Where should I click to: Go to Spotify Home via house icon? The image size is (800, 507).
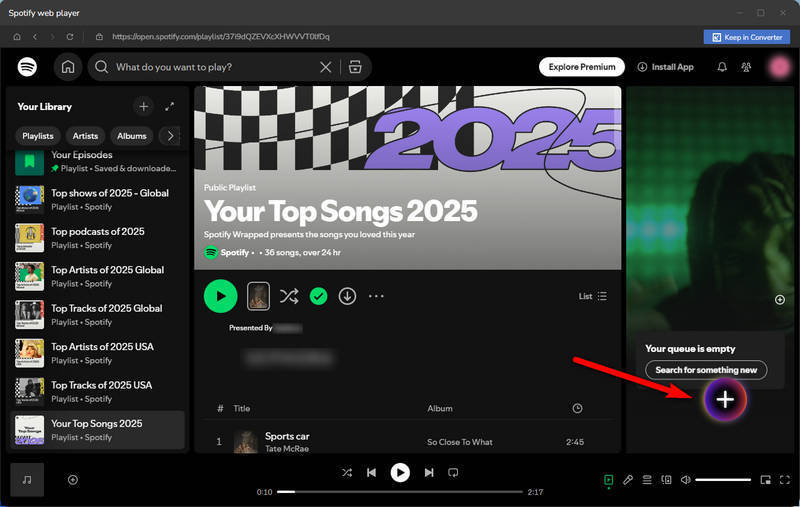68,67
